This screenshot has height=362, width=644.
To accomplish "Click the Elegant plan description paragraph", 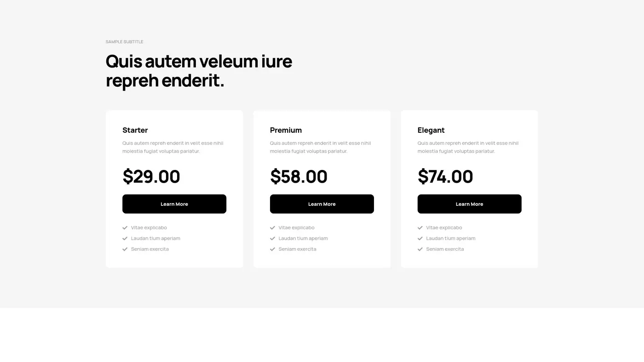I will (x=468, y=147).
